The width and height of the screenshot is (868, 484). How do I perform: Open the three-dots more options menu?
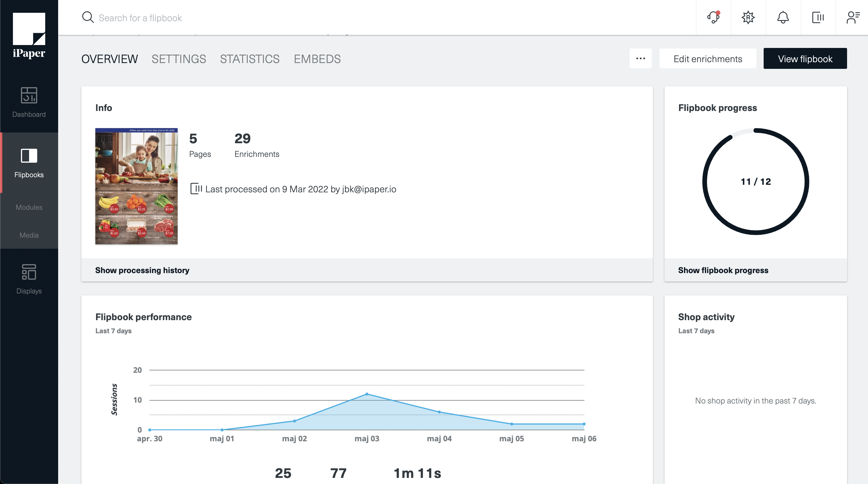[641, 59]
